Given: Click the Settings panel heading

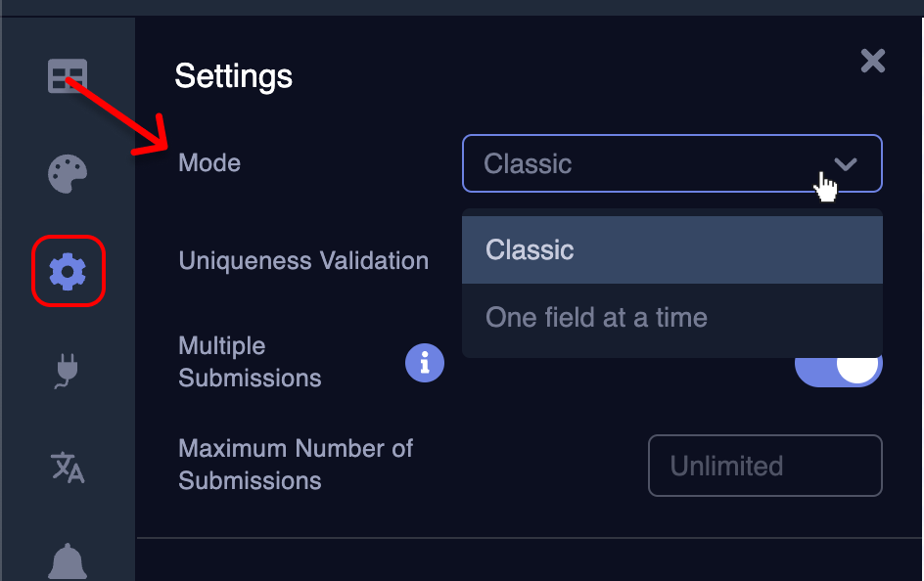Looking at the screenshot, I should click(x=233, y=75).
